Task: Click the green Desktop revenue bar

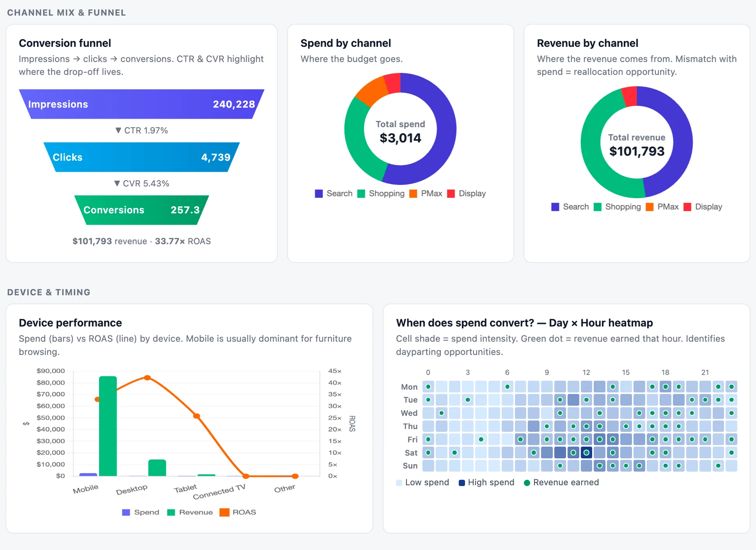Action: [157, 468]
